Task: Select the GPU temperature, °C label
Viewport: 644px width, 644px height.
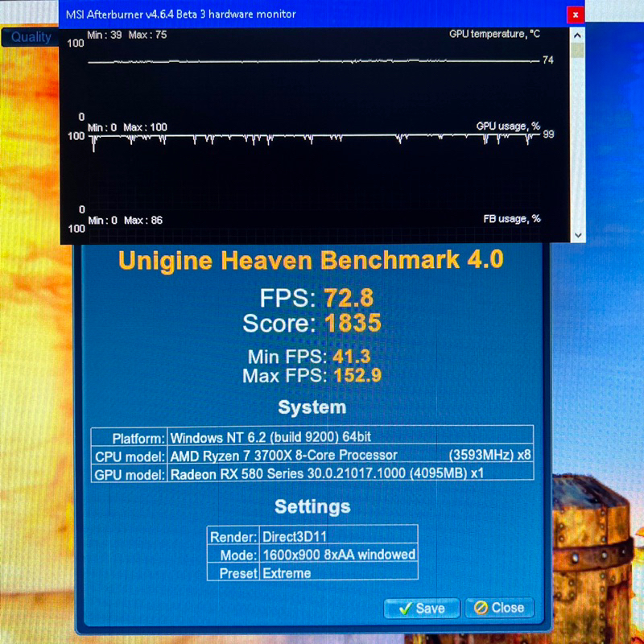Action: (493, 34)
